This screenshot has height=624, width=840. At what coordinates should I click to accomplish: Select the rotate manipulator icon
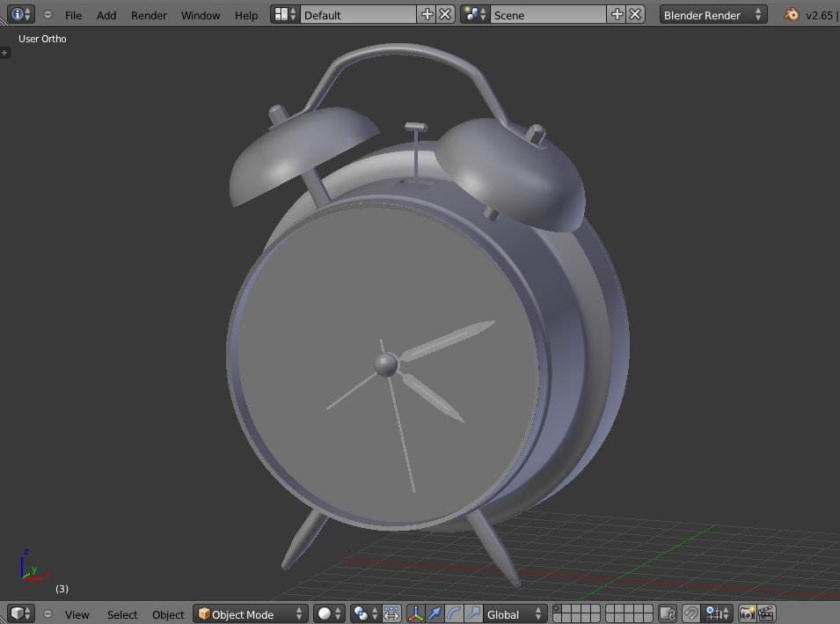[454, 613]
